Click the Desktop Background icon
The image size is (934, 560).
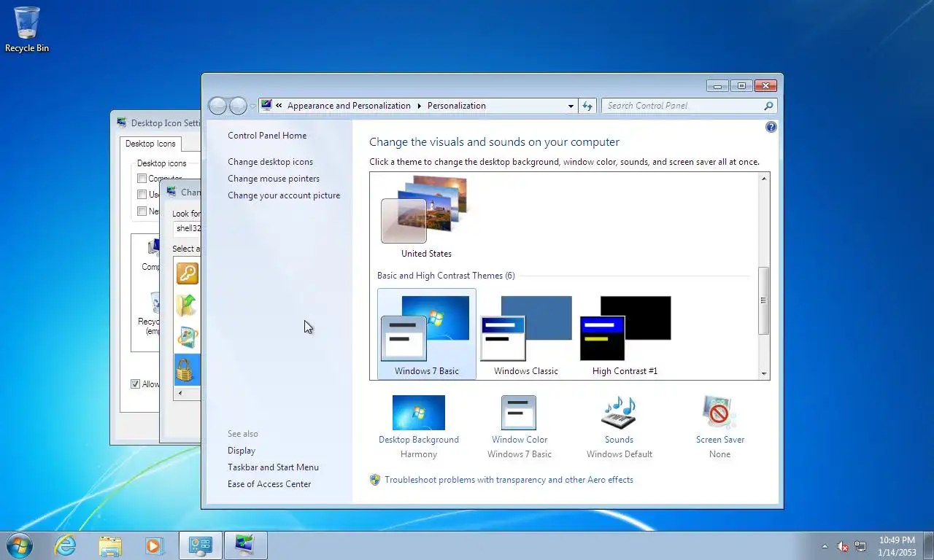click(419, 413)
